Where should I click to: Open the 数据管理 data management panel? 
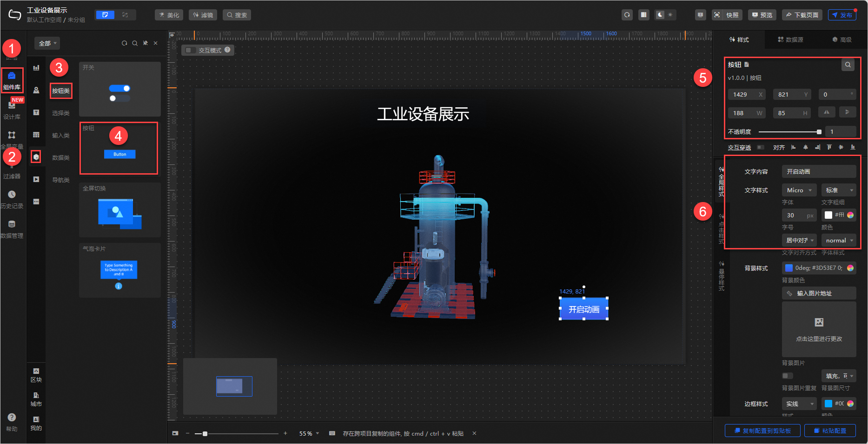click(12, 229)
